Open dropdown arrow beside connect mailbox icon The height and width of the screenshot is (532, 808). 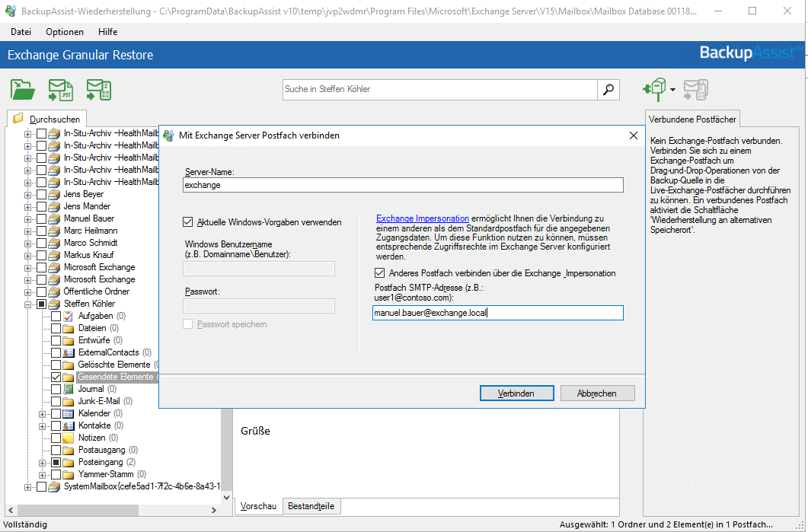point(673,91)
